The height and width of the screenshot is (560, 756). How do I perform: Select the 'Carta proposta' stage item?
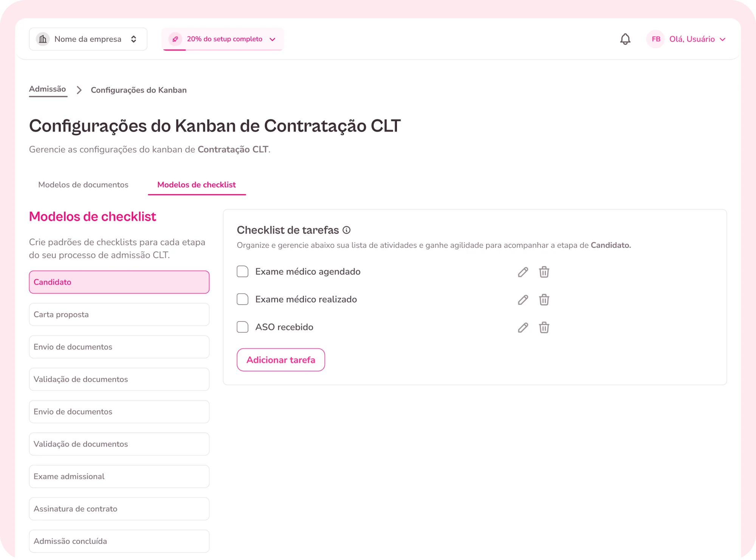[x=119, y=314]
